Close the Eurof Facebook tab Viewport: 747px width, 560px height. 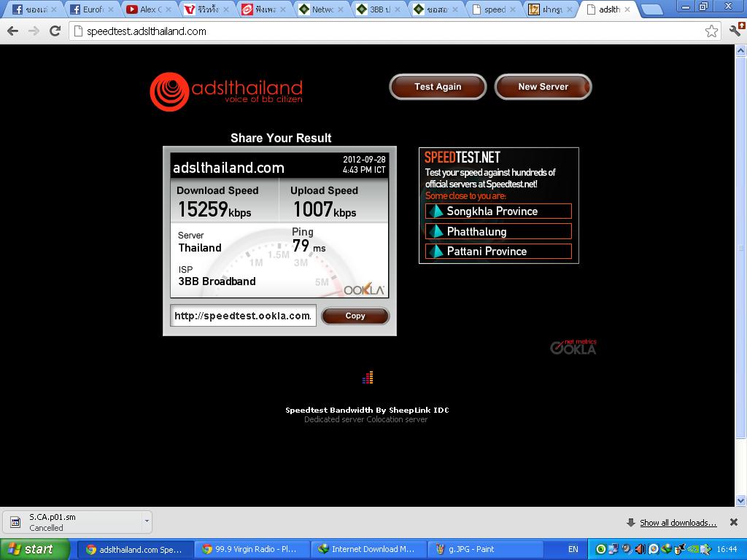[x=111, y=9]
